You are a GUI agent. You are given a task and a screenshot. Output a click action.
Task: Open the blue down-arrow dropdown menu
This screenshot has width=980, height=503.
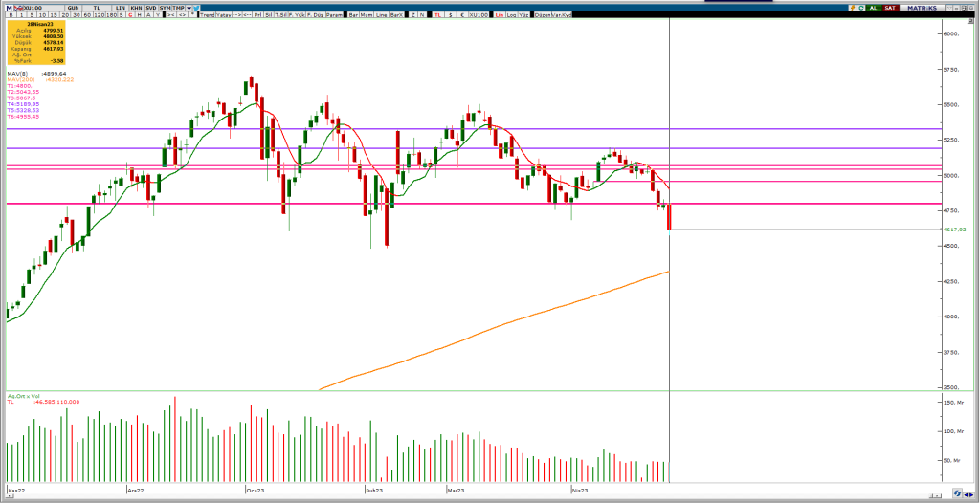pyautogui.click(x=189, y=8)
